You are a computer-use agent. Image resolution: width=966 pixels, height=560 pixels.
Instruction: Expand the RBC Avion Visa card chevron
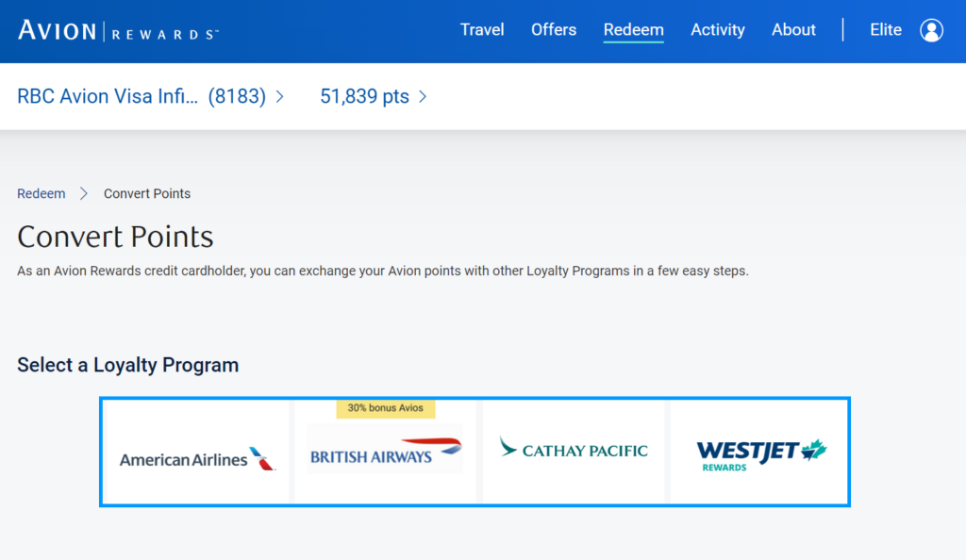coord(278,96)
